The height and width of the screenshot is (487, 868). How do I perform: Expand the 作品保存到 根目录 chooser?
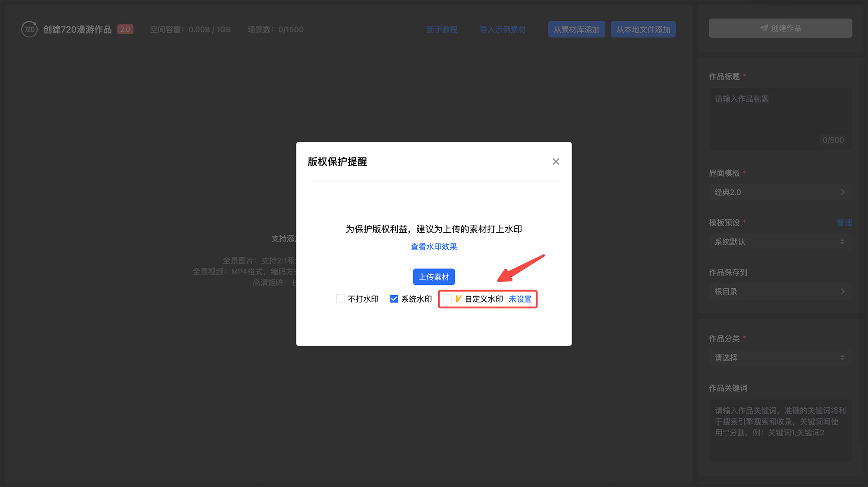tap(780, 292)
